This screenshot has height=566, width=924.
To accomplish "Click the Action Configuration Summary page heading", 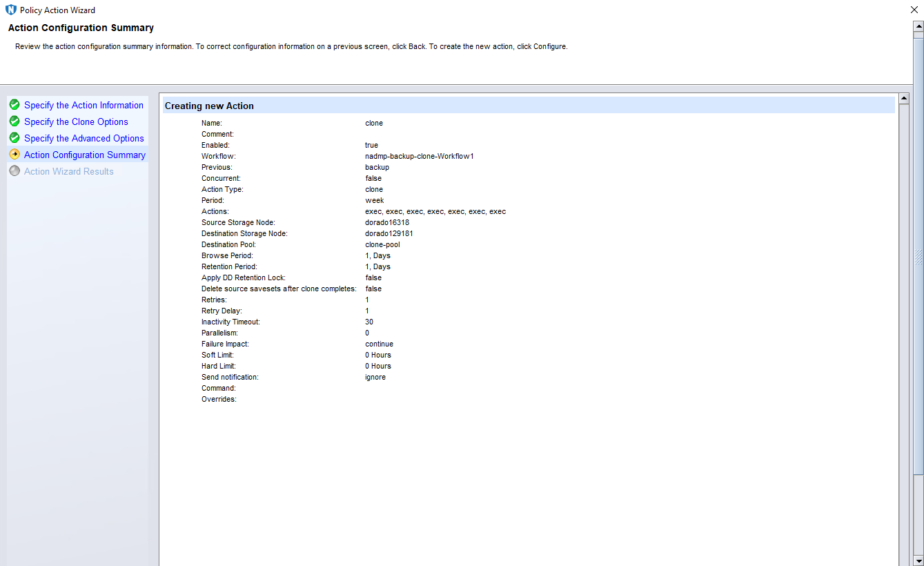I will pos(81,28).
